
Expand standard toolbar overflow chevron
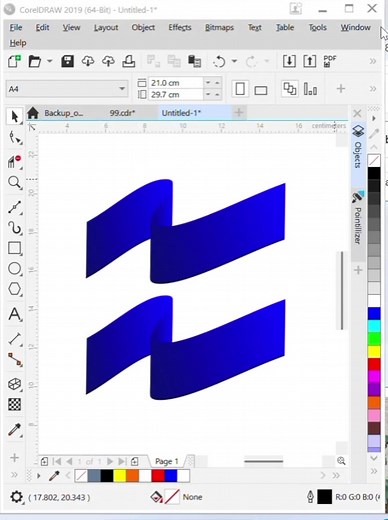tap(373, 61)
